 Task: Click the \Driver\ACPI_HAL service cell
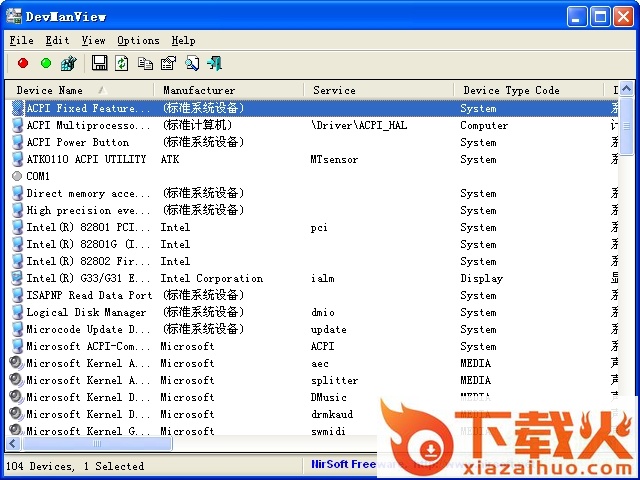pyautogui.click(x=359, y=125)
